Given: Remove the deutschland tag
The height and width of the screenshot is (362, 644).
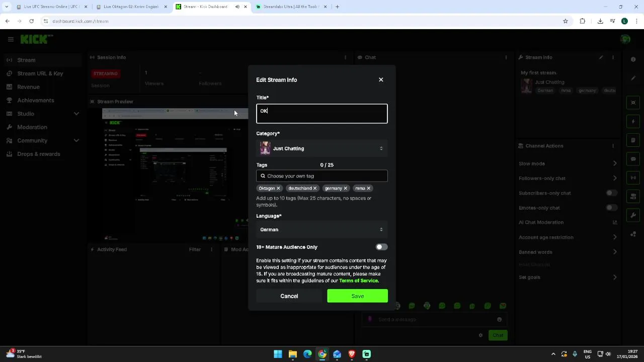Looking at the screenshot, I should pos(315,188).
